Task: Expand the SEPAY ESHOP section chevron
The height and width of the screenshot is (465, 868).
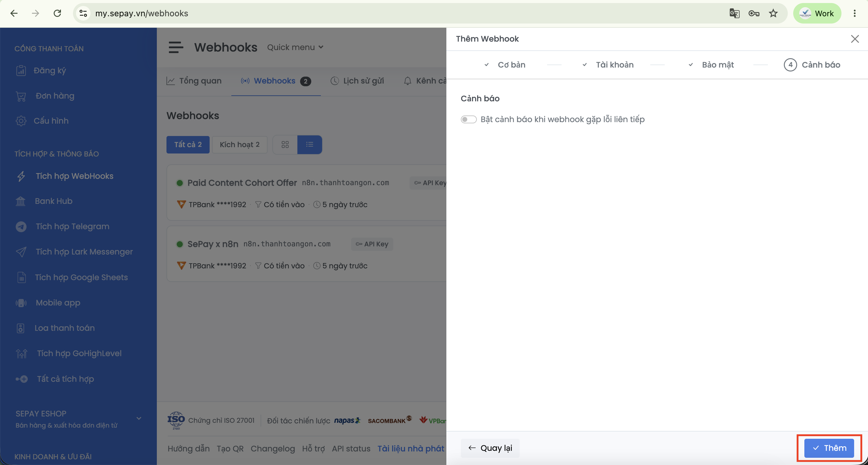Action: point(139,419)
